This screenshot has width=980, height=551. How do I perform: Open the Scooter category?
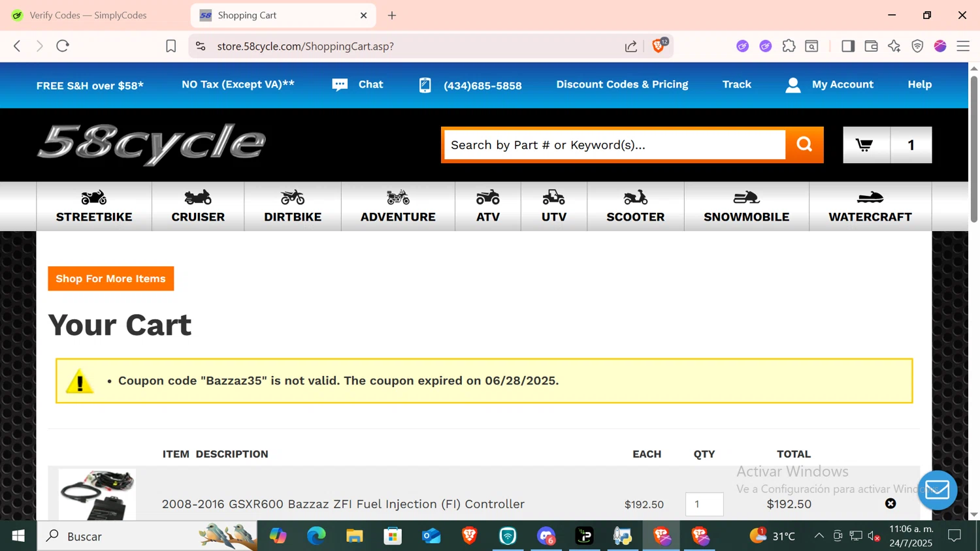click(x=636, y=206)
